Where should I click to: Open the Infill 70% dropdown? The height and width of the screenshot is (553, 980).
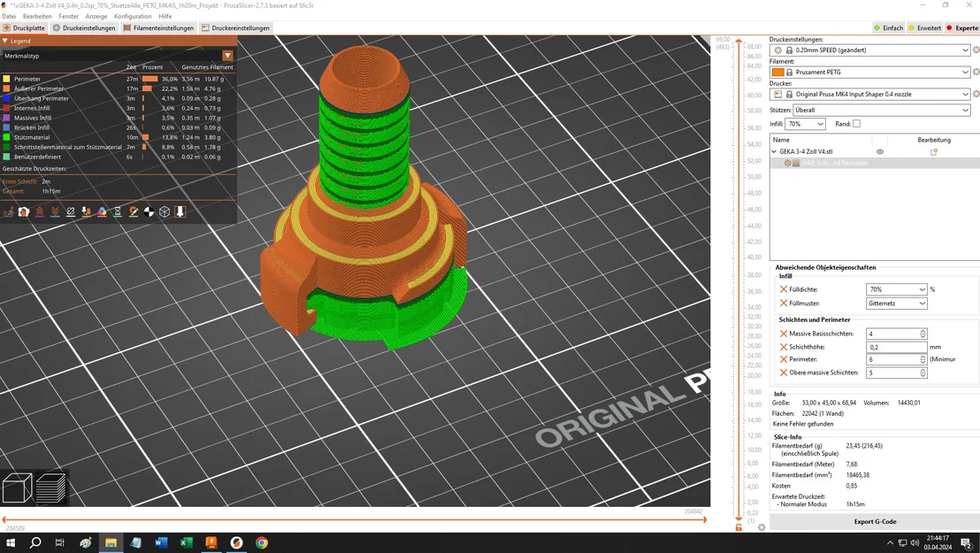(806, 124)
